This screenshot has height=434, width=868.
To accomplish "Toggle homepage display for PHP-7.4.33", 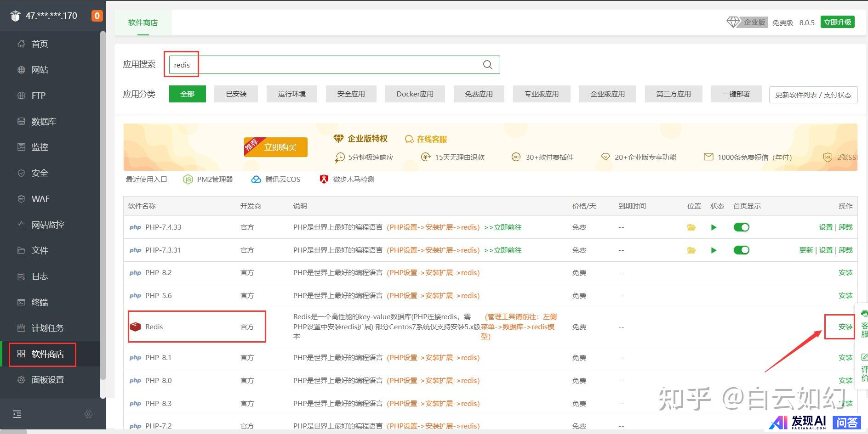I will tap(741, 227).
